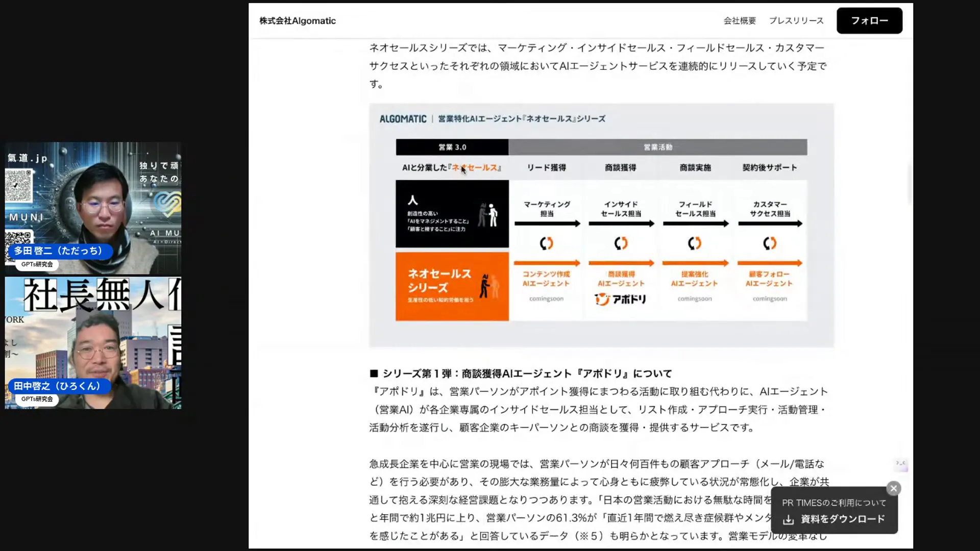Click the black 人 box in diagram
The width and height of the screenshot is (980, 551).
(452, 214)
